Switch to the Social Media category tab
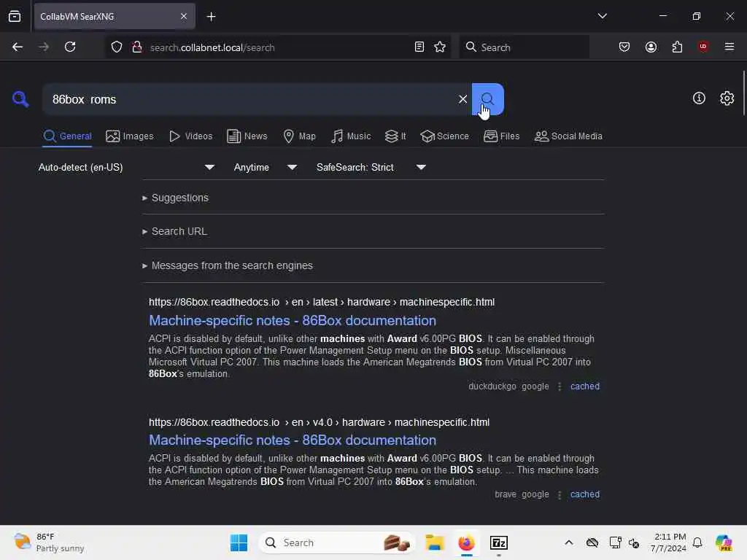747x560 pixels. [x=568, y=136]
